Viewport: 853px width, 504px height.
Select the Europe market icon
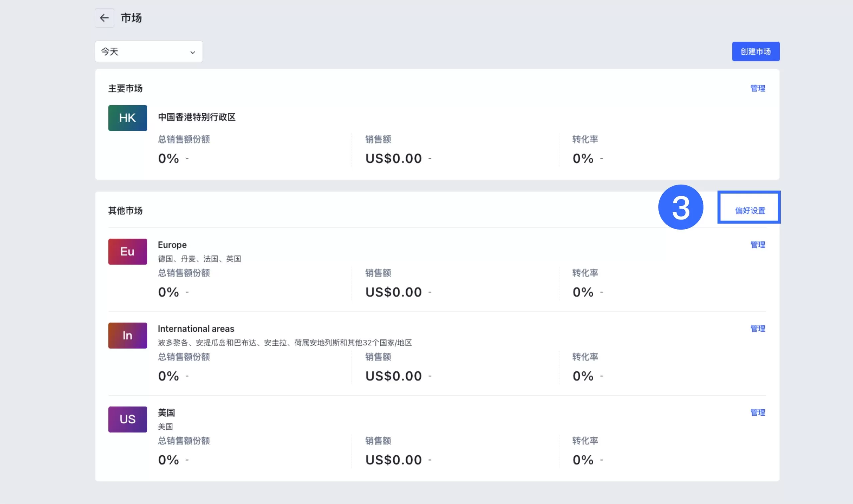pyautogui.click(x=127, y=251)
